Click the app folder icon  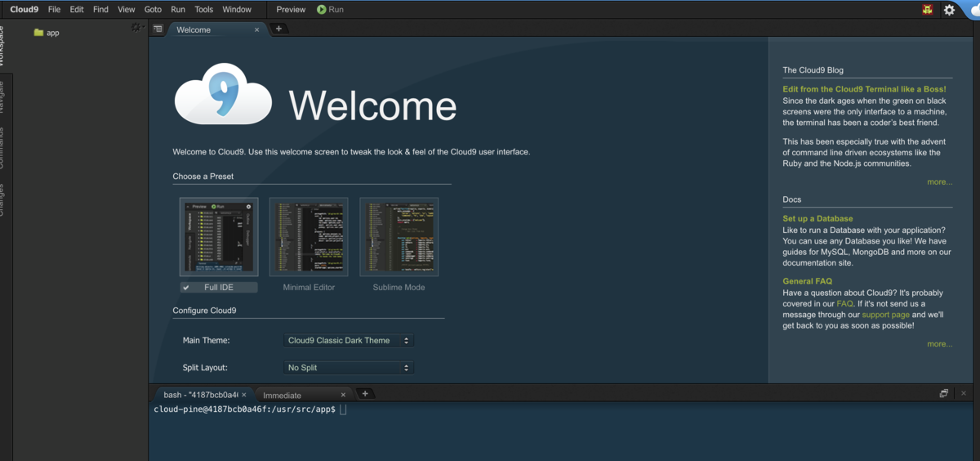tap(38, 33)
